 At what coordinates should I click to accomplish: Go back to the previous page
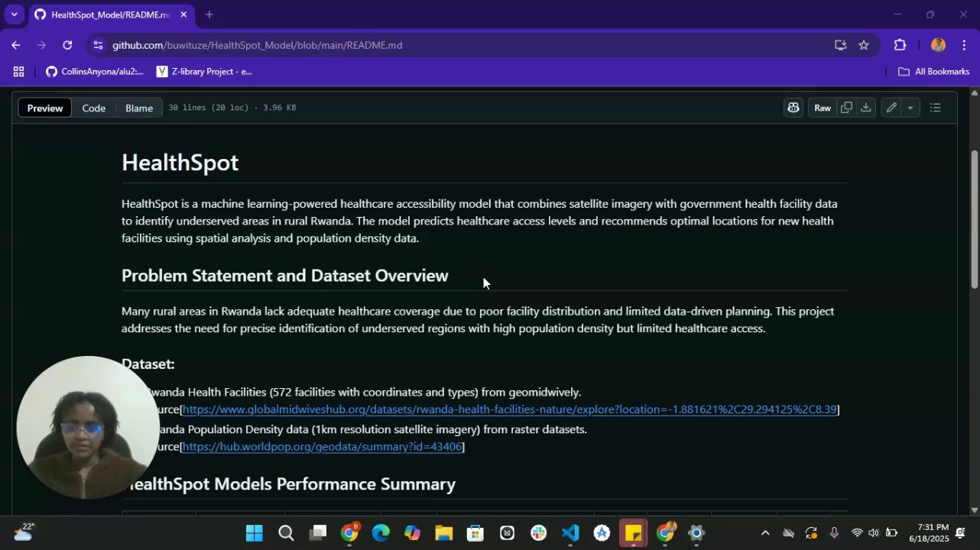(x=15, y=45)
